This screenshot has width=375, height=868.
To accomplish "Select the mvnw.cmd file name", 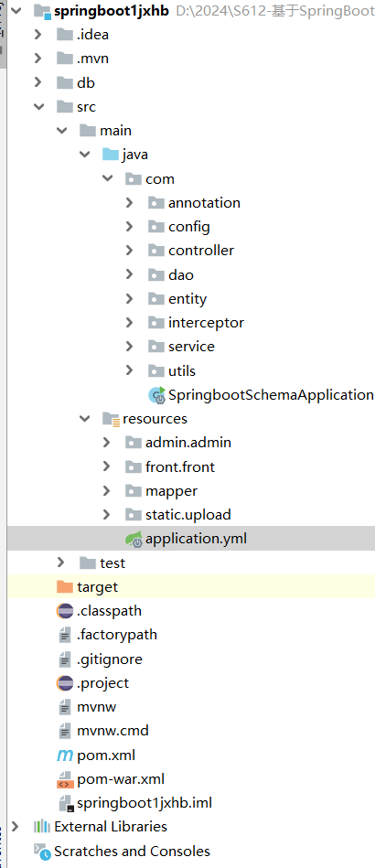I will pos(113,731).
